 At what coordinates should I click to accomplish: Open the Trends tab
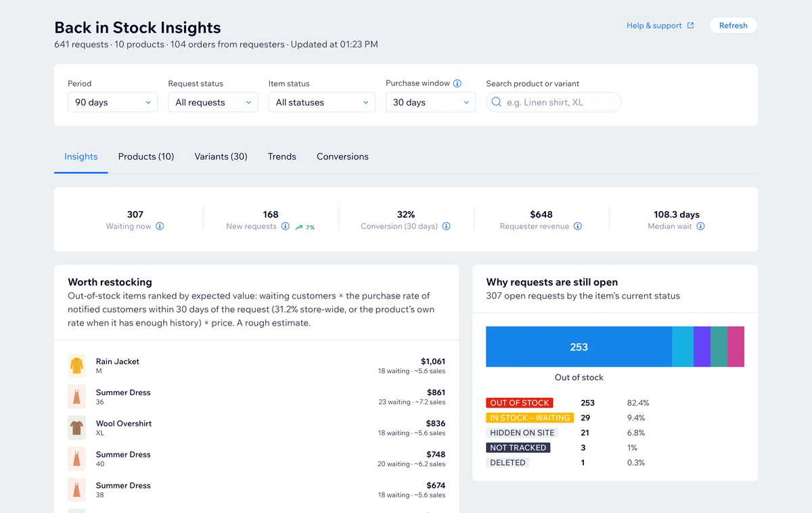point(282,156)
